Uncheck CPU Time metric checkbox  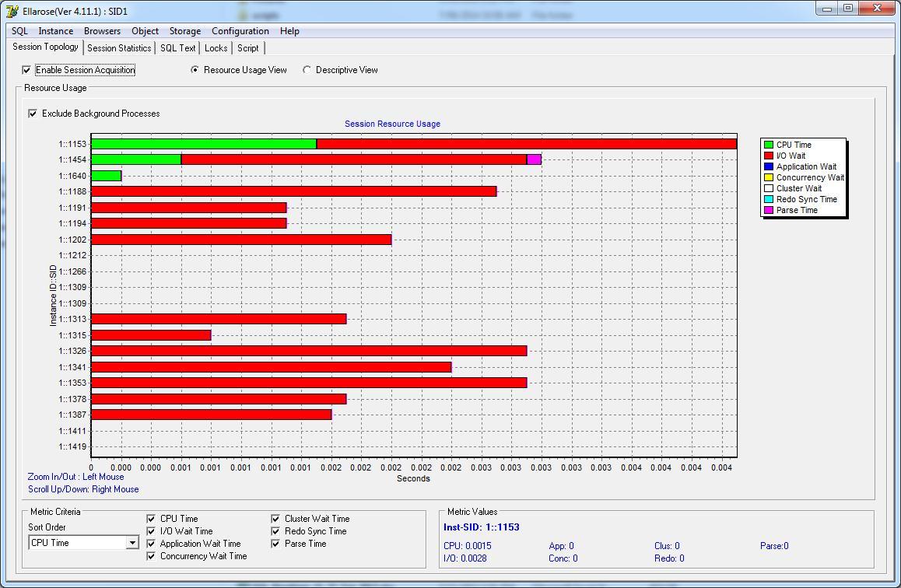[151, 519]
